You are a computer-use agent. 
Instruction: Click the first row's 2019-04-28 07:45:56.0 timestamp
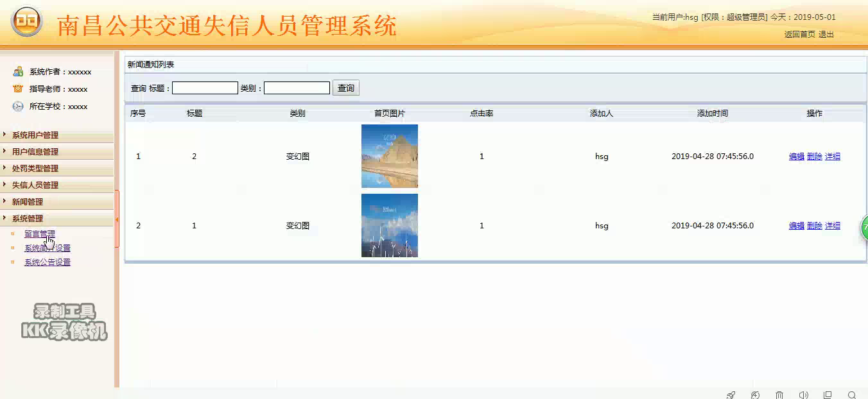point(713,157)
